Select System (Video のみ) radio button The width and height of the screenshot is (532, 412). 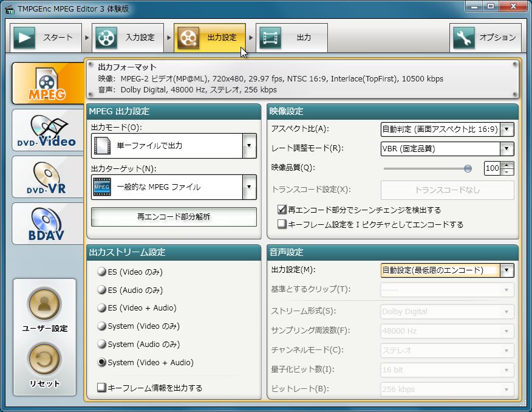[x=102, y=326]
